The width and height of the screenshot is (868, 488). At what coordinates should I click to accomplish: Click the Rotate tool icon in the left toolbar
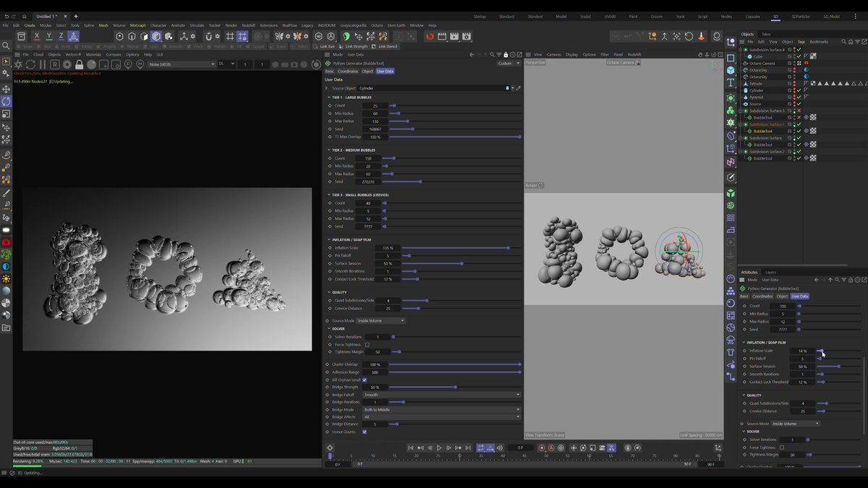tap(7, 101)
